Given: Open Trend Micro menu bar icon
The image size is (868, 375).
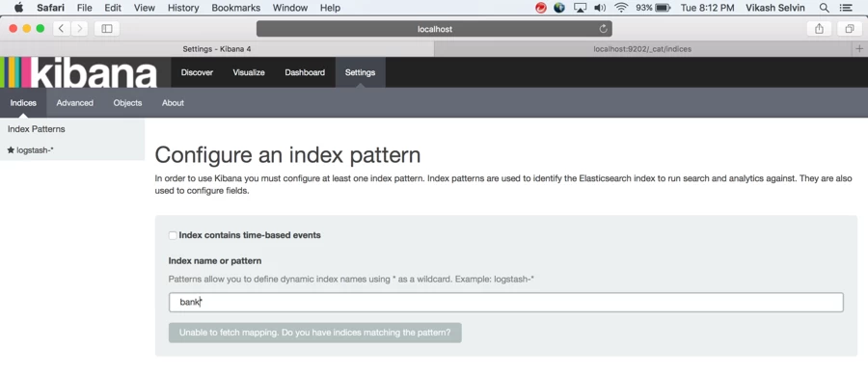Looking at the screenshot, I should 541,8.
